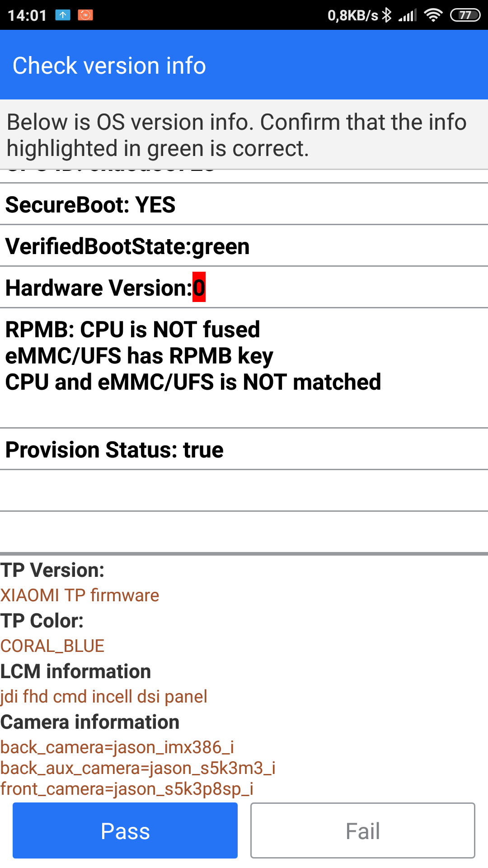Tap the XIAOMI TP firmware text
The height and width of the screenshot is (868, 488).
click(x=80, y=595)
